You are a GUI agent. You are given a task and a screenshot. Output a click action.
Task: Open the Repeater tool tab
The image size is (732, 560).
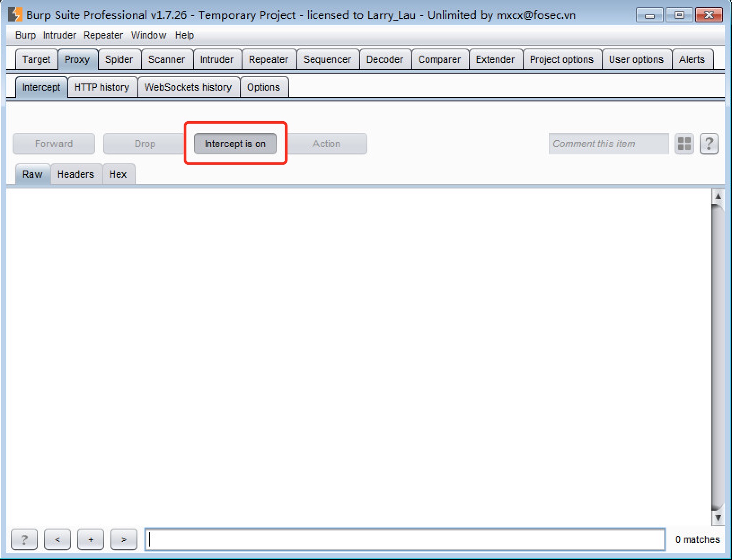269,59
